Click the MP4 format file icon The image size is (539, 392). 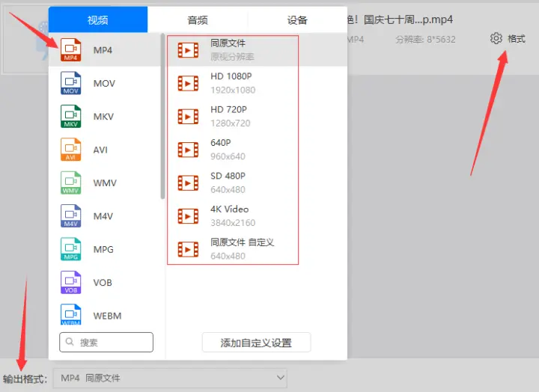click(70, 50)
